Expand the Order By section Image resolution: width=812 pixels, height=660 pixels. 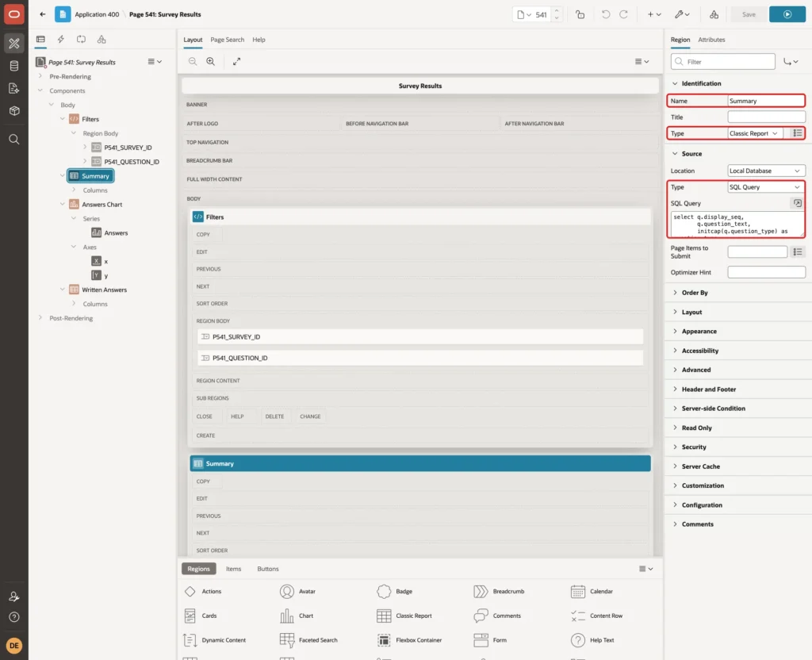coord(694,293)
